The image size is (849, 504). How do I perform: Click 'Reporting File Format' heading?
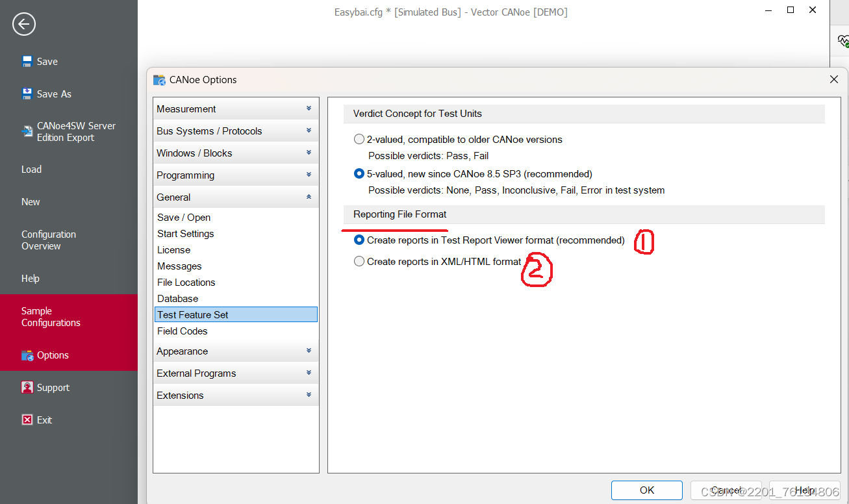tap(400, 214)
